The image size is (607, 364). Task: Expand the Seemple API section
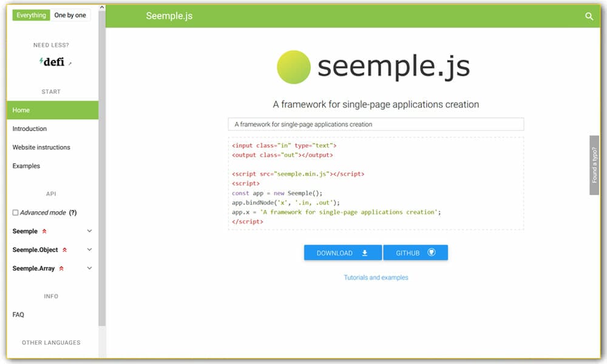coord(89,231)
